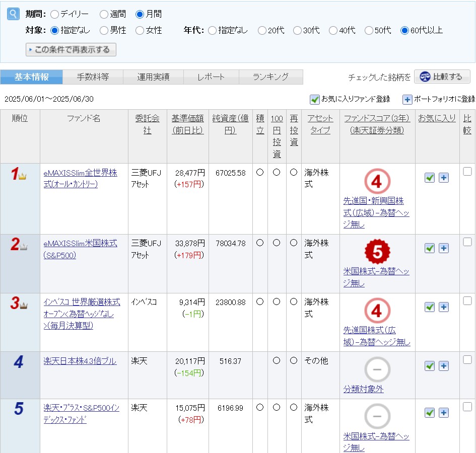The height and width of the screenshot is (453, 476).
Task: Sort by お気に入り column header
Action: tap(437, 118)
